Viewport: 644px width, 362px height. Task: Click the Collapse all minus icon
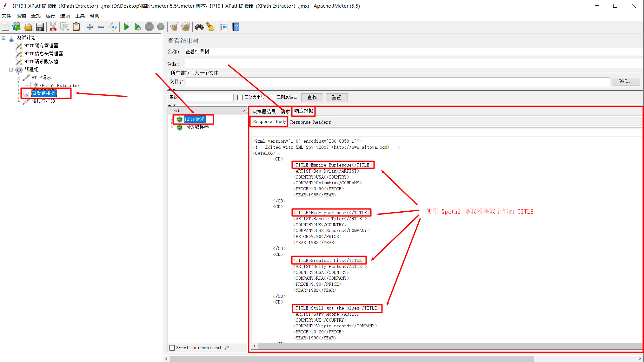pyautogui.click(x=101, y=27)
